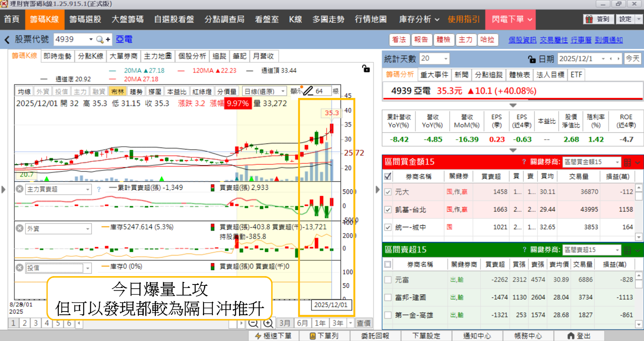The width and height of the screenshot is (644, 341).
Task: Click the pencil draw tool icon
Action: pyautogui.click(x=308, y=91)
